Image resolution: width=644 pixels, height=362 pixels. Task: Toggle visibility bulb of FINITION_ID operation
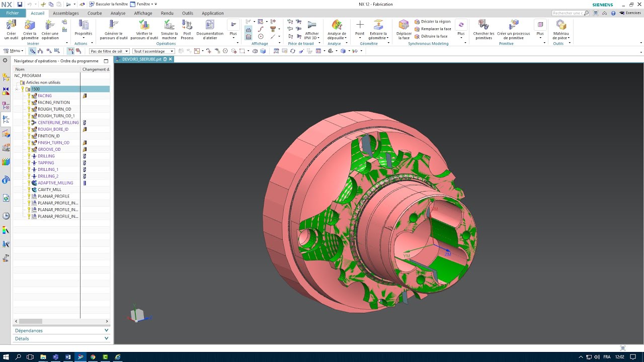pos(29,136)
